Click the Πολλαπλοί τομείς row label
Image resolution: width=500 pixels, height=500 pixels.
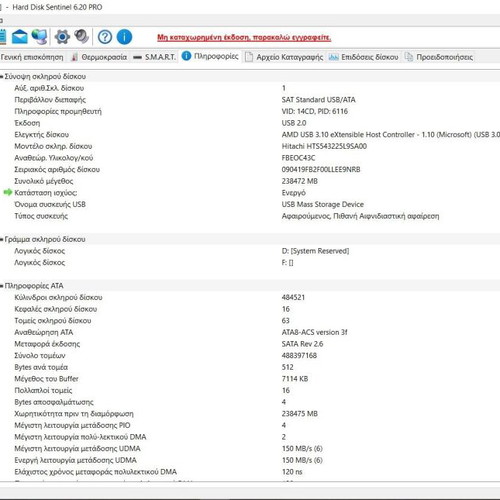click(43, 390)
